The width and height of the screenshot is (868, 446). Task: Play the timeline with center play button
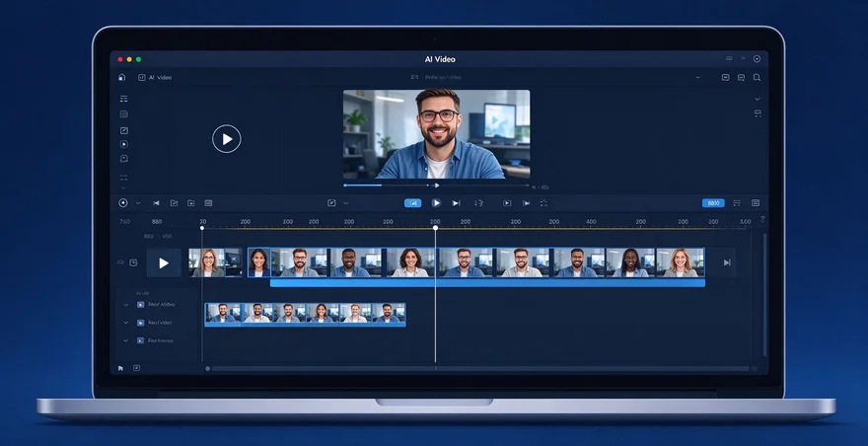[436, 203]
